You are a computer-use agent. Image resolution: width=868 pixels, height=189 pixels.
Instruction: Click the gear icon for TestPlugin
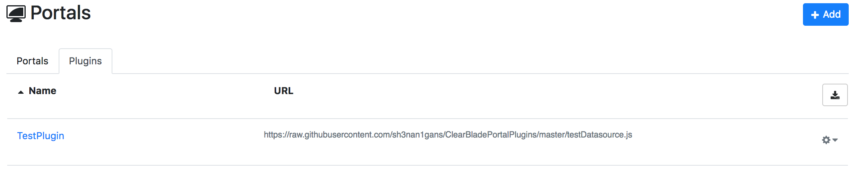coord(826,140)
